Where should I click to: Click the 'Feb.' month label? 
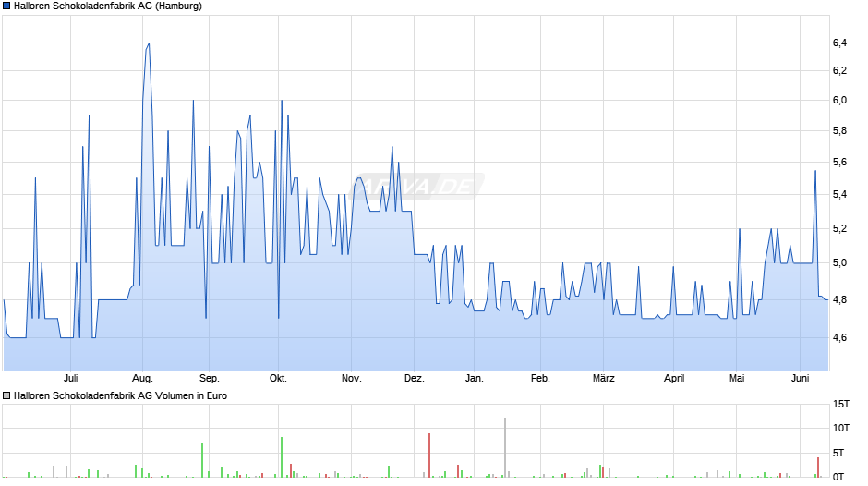coord(540,379)
